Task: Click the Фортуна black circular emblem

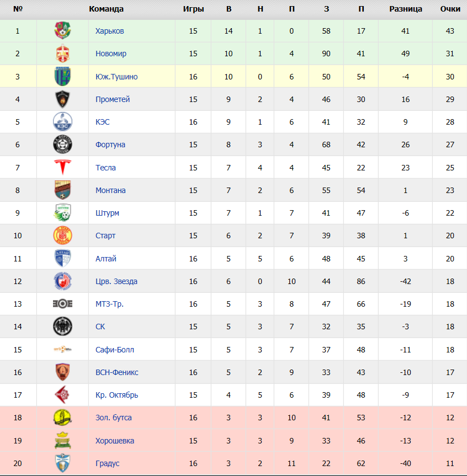Action: pyautogui.click(x=62, y=145)
